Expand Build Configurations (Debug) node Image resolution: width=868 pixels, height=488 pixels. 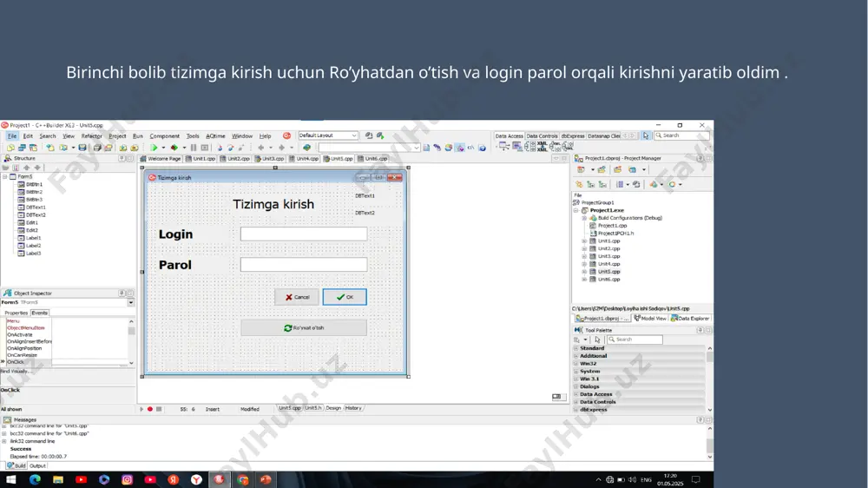point(584,218)
